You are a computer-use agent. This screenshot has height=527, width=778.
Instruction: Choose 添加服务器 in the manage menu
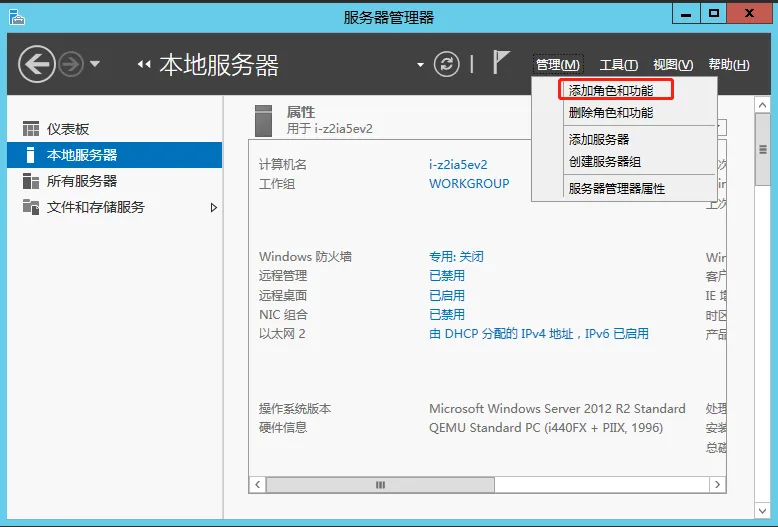tap(599, 139)
